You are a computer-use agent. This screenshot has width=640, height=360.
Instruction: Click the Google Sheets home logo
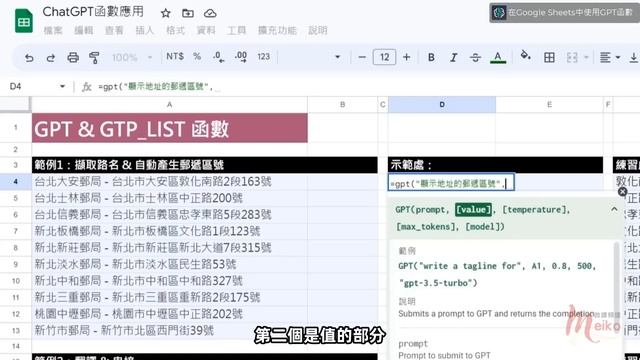point(24,20)
